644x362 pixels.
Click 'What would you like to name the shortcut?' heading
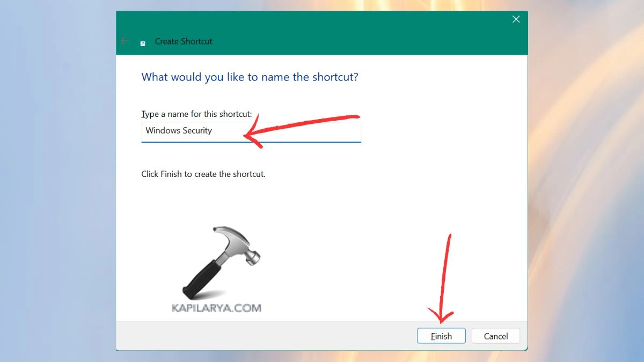(250, 77)
